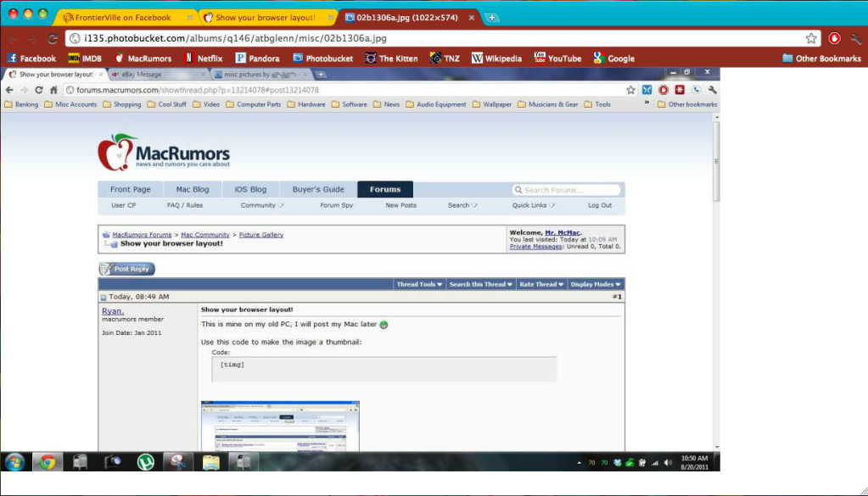Click the volume icon in the system tray
This screenshot has width=868, height=496.
[668, 462]
